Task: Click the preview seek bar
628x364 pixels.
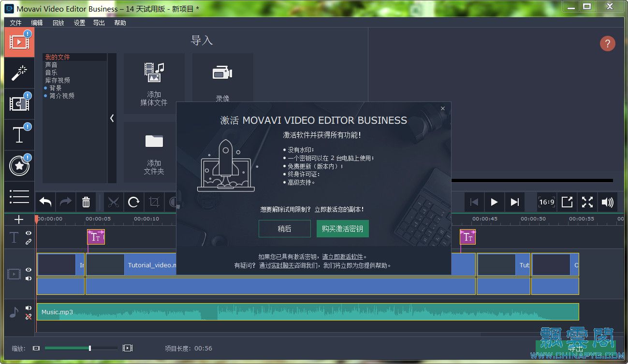Action: coord(532,181)
